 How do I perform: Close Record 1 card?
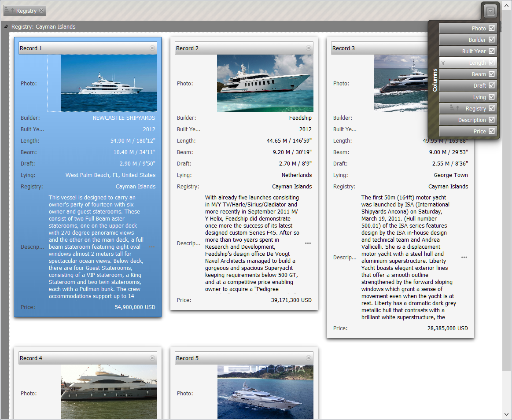coord(152,48)
